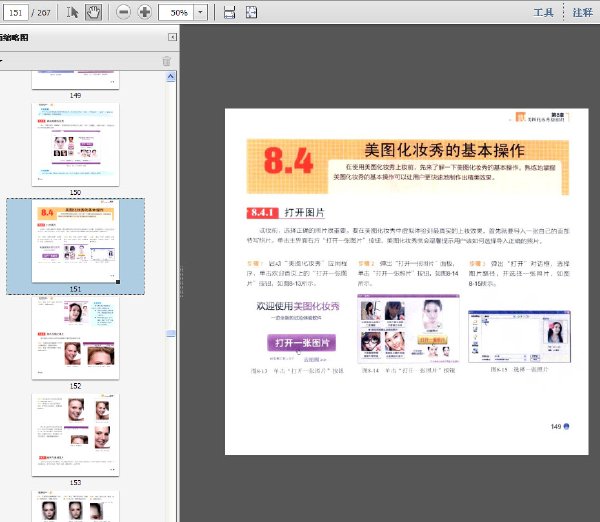600x522 pixels.
Task: Click the vertical panel splitter handle
Action: pyautogui.click(x=181, y=281)
